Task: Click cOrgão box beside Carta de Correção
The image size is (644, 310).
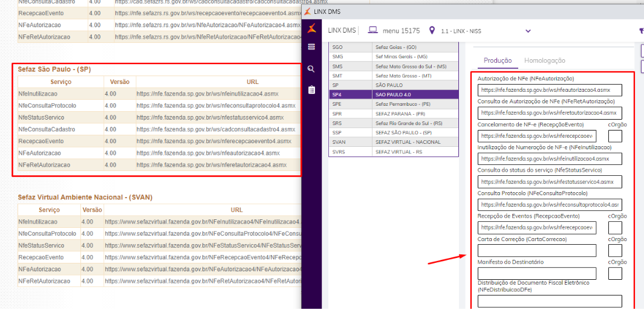Action: pos(615,250)
